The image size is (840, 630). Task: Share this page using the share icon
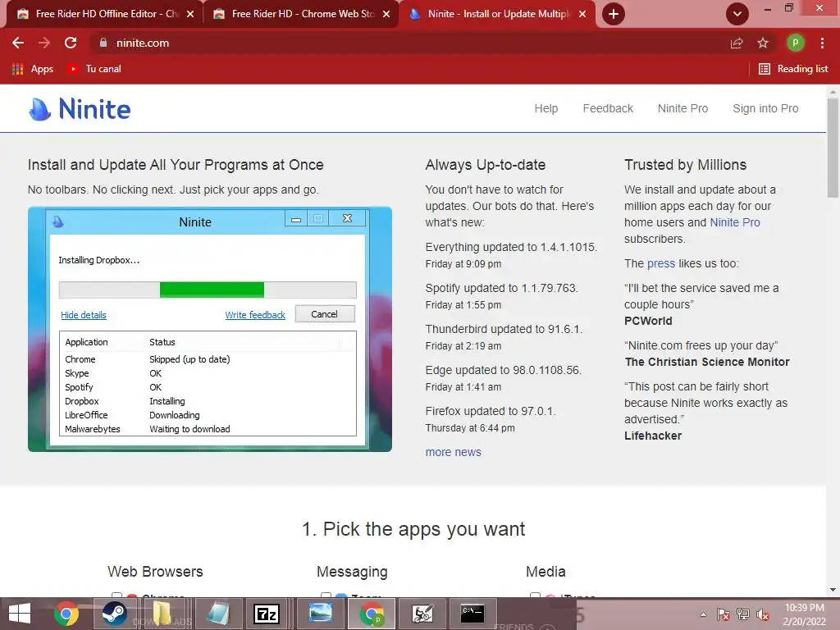tap(737, 43)
